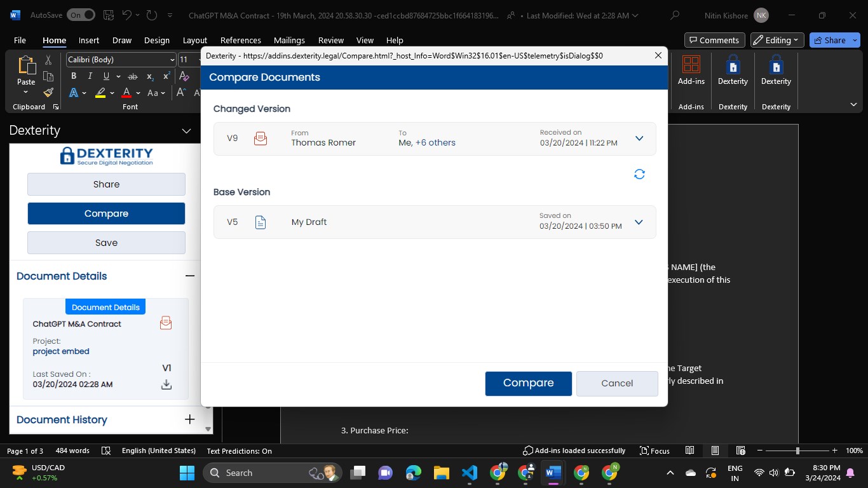Open the Paste options arrow
This screenshot has height=488, width=868.
click(x=26, y=92)
